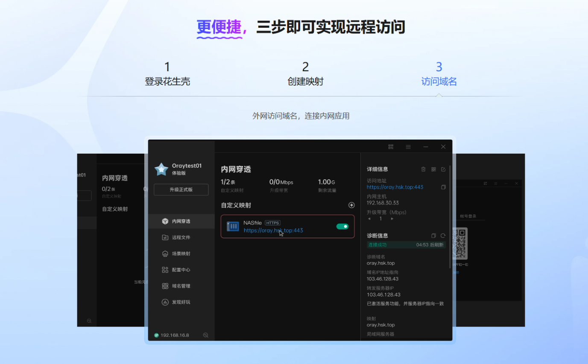Viewport: 588px width, 364px height.
Task: Click the edit pencil icon in 详细信息 header
Action: coord(443,169)
